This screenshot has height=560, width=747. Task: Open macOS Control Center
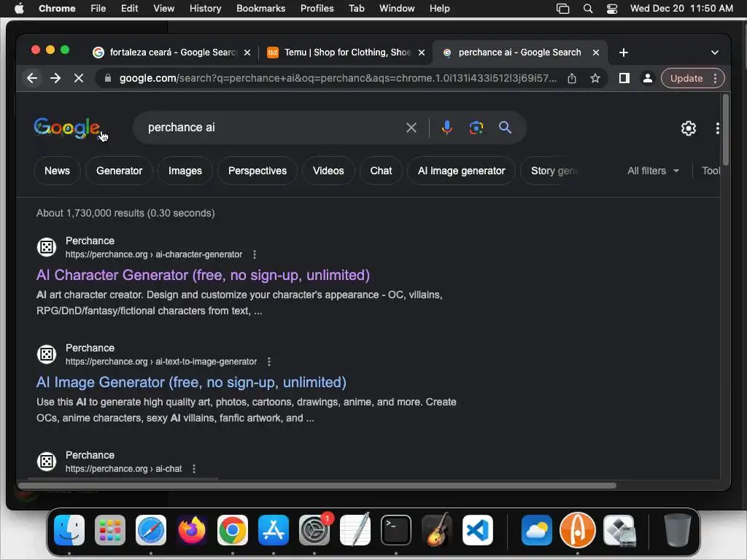[x=612, y=9]
